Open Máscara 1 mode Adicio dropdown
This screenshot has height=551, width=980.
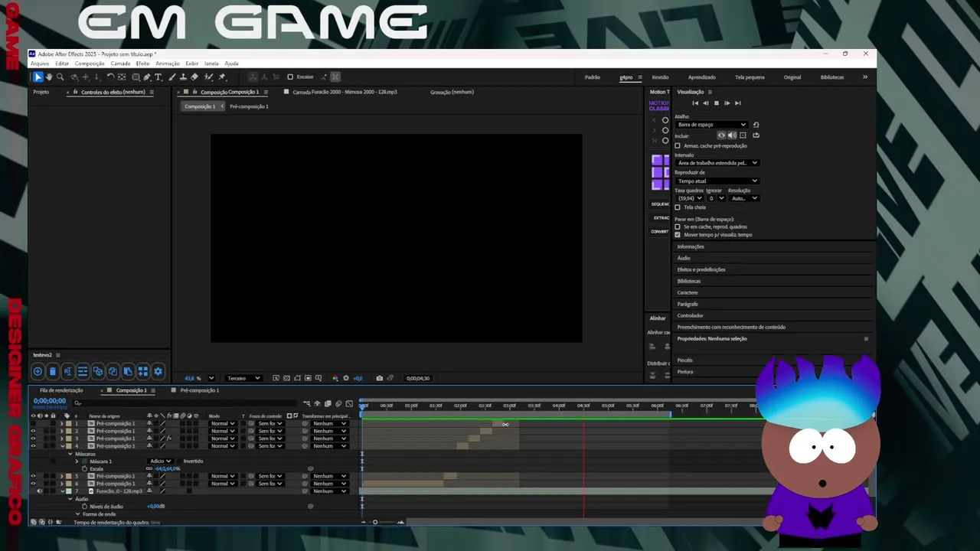(161, 461)
